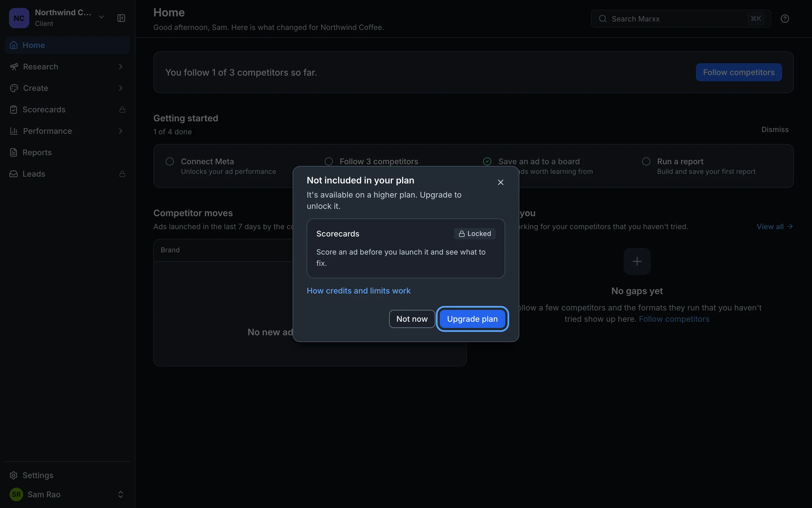Expand the Create menu chevron

click(120, 88)
